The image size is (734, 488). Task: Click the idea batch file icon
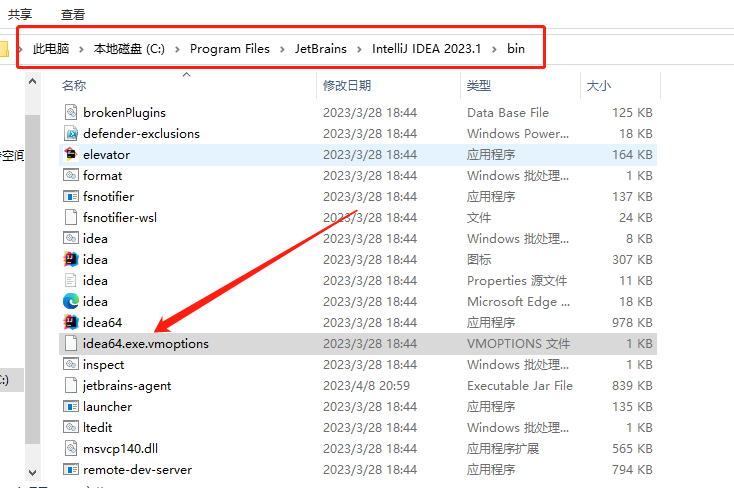(x=71, y=238)
